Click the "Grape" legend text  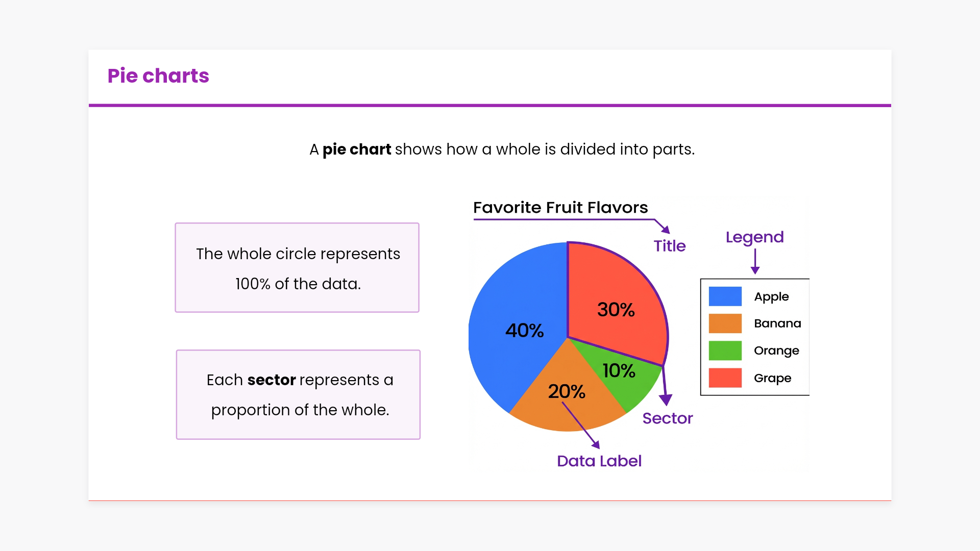click(x=772, y=378)
